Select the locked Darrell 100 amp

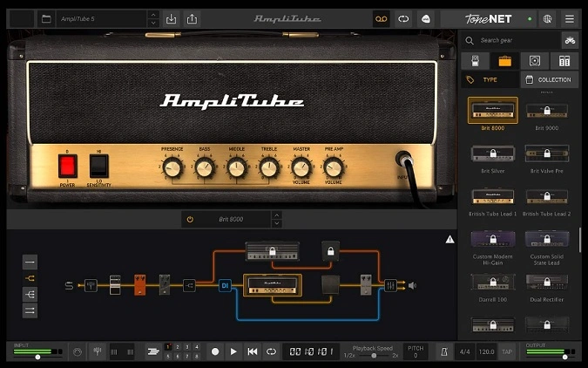pyautogui.click(x=493, y=282)
